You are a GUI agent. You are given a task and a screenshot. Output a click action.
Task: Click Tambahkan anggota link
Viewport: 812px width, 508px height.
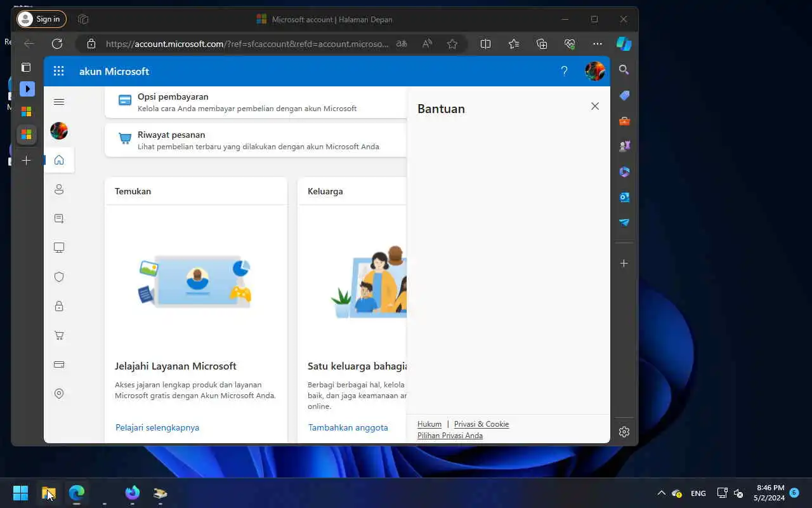(x=348, y=427)
